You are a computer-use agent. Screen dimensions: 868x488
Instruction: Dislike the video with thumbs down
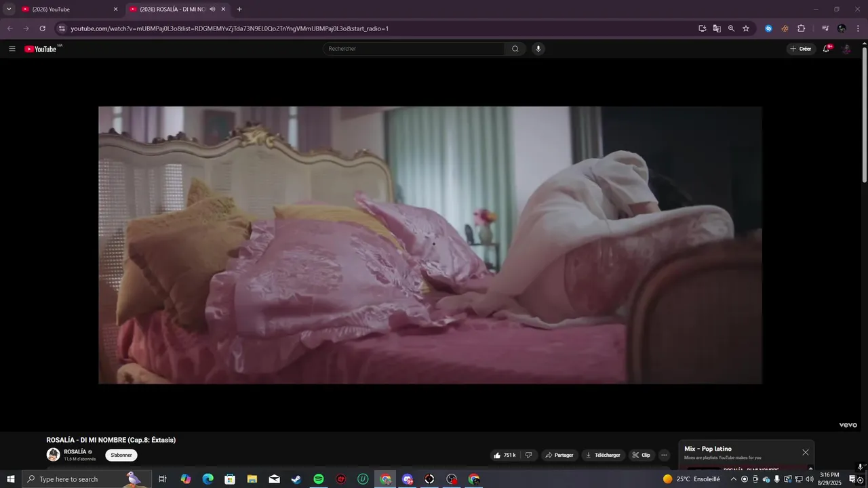click(529, 455)
